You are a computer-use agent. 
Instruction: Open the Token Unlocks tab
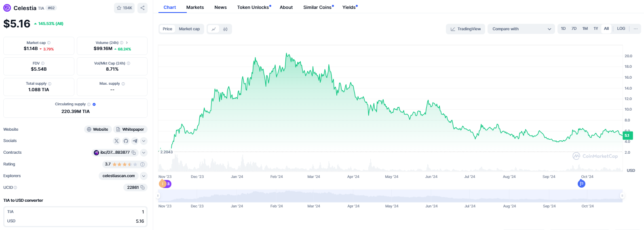click(x=254, y=7)
